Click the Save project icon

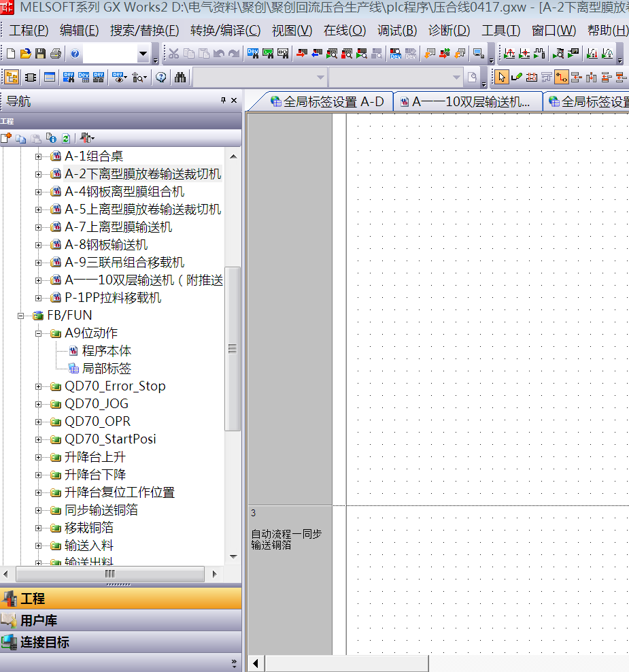click(40, 54)
